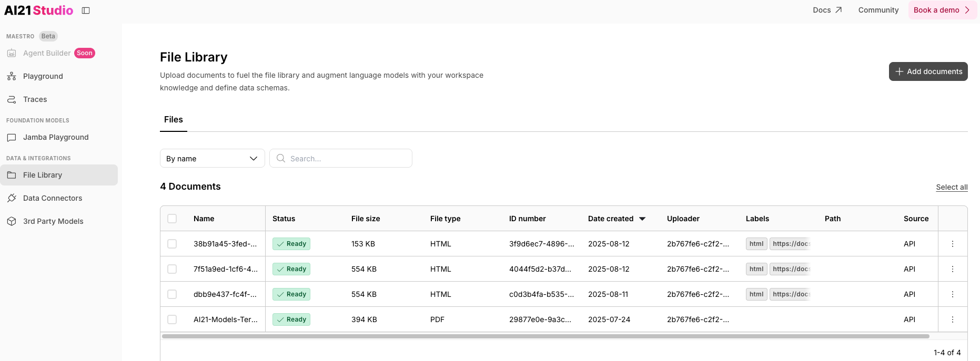Click the Docs external link arrow icon
This screenshot has height=361, width=980.
(838, 10)
